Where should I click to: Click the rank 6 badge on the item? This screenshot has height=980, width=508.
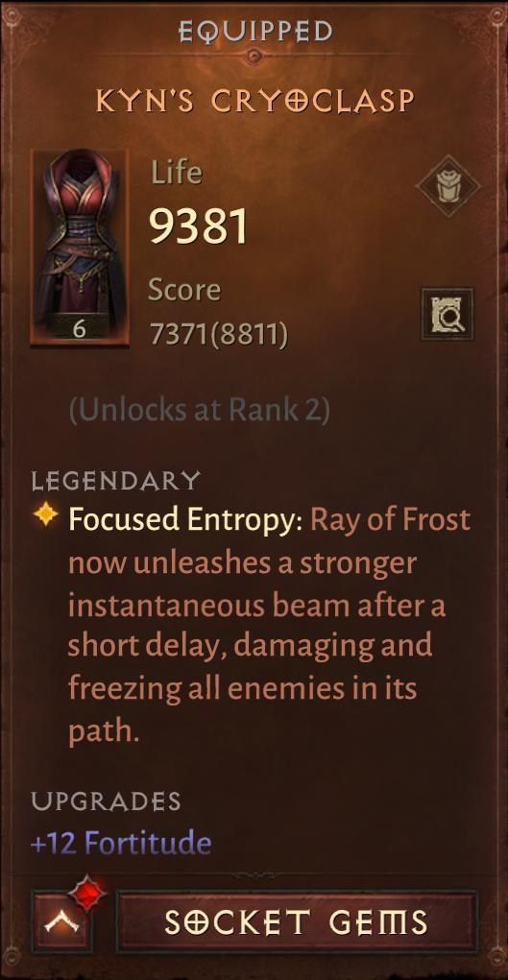[79, 329]
